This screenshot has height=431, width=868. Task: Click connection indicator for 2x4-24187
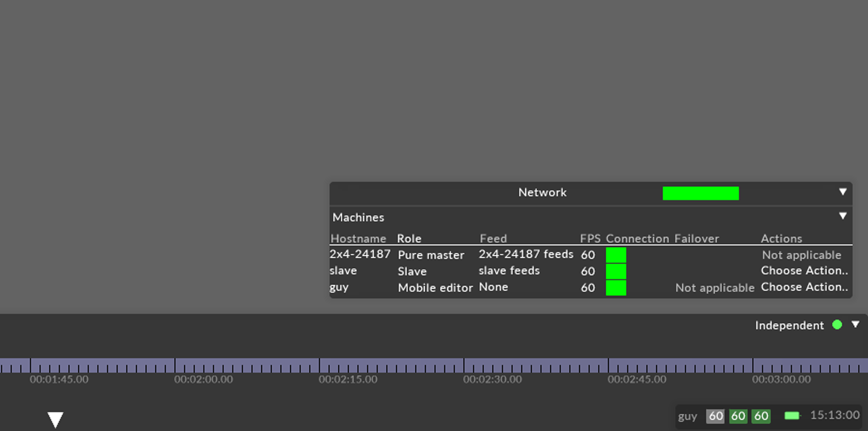[616, 255]
